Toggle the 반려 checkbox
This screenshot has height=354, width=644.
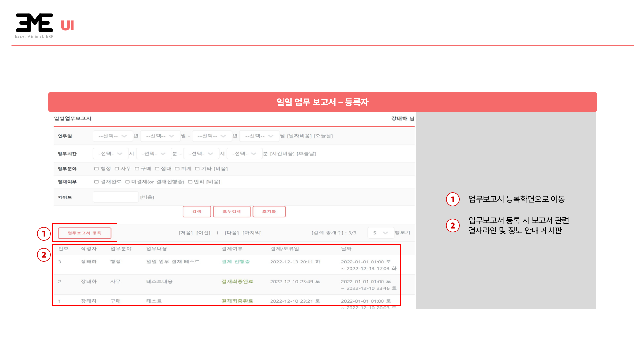(x=190, y=182)
